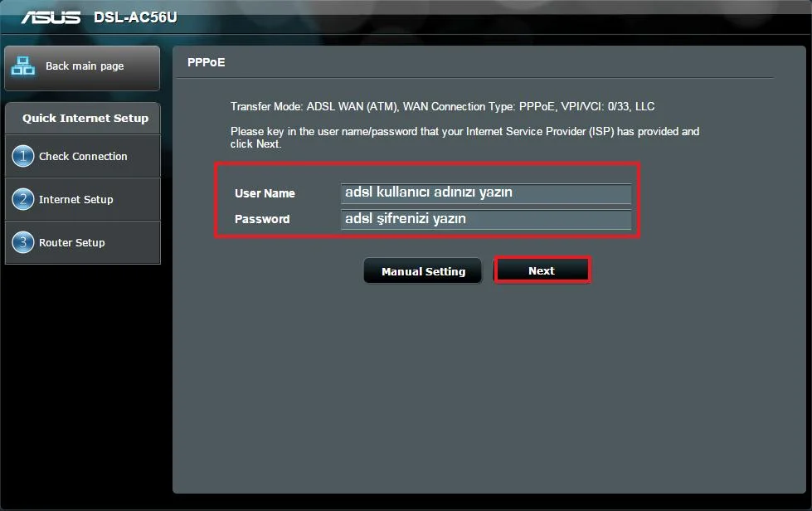
Task: Click the step 2 circle icon
Action: click(x=22, y=199)
